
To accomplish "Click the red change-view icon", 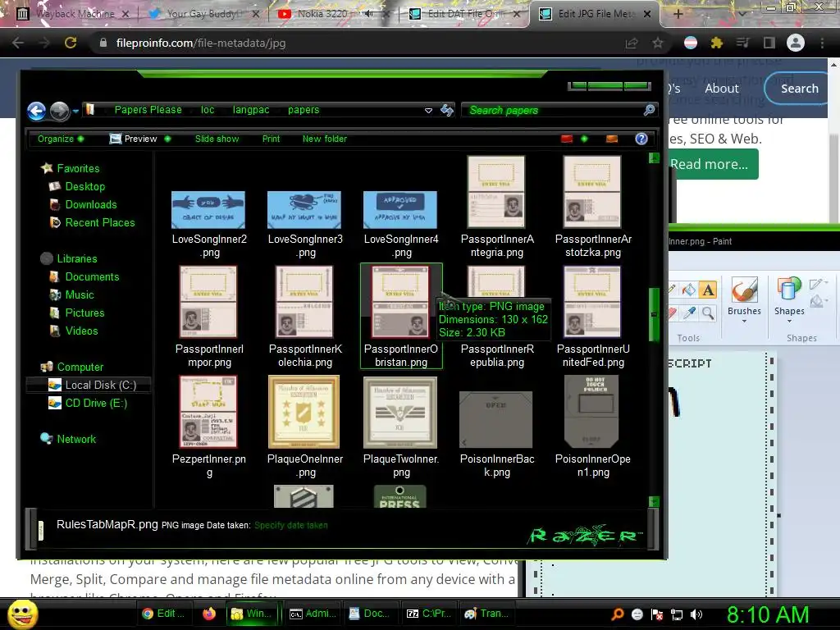I will [x=566, y=139].
